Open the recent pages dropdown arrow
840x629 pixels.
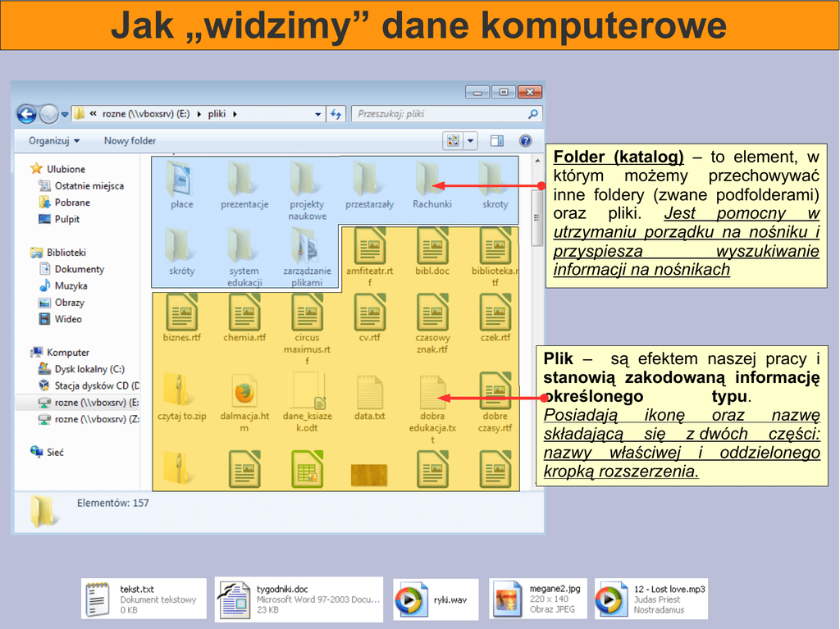coord(64,115)
